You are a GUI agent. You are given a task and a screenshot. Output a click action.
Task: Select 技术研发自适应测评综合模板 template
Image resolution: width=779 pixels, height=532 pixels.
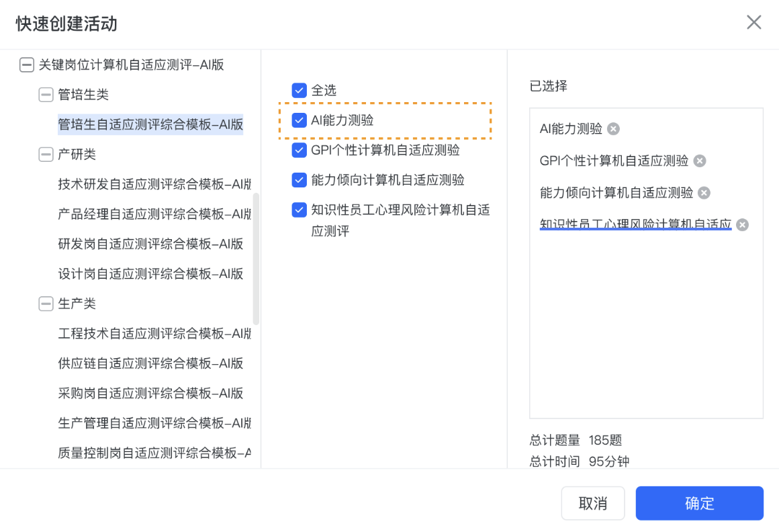154,184
